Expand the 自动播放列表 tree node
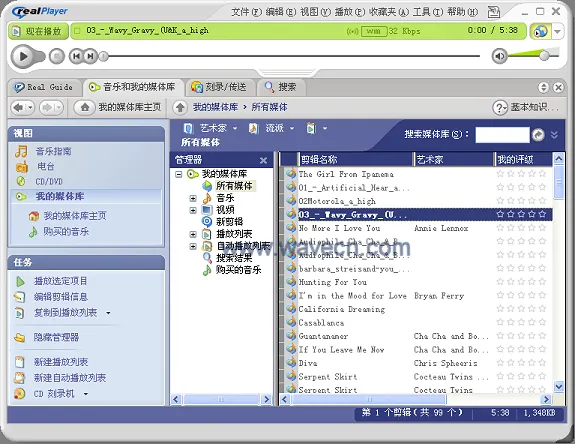The image size is (575, 444). coord(193,246)
